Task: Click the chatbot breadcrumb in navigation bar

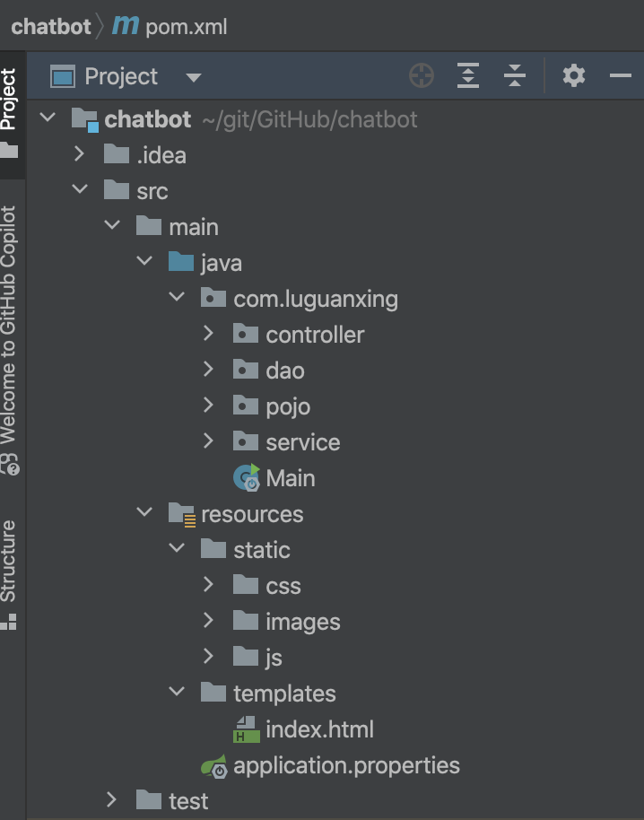Action: pos(51,26)
